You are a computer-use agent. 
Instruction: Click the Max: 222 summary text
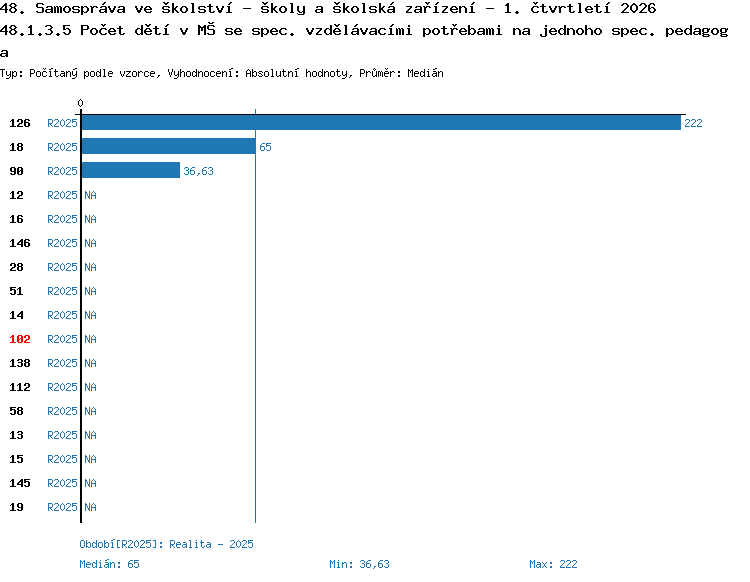553,564
